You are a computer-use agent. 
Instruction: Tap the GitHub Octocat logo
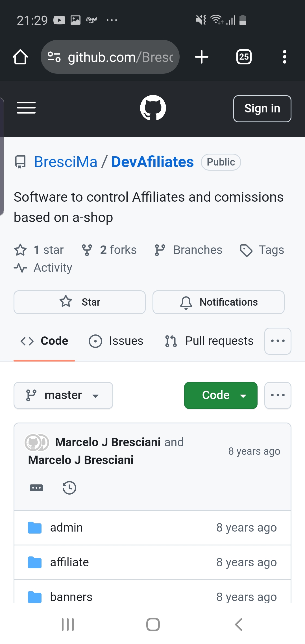click(153, 108)
